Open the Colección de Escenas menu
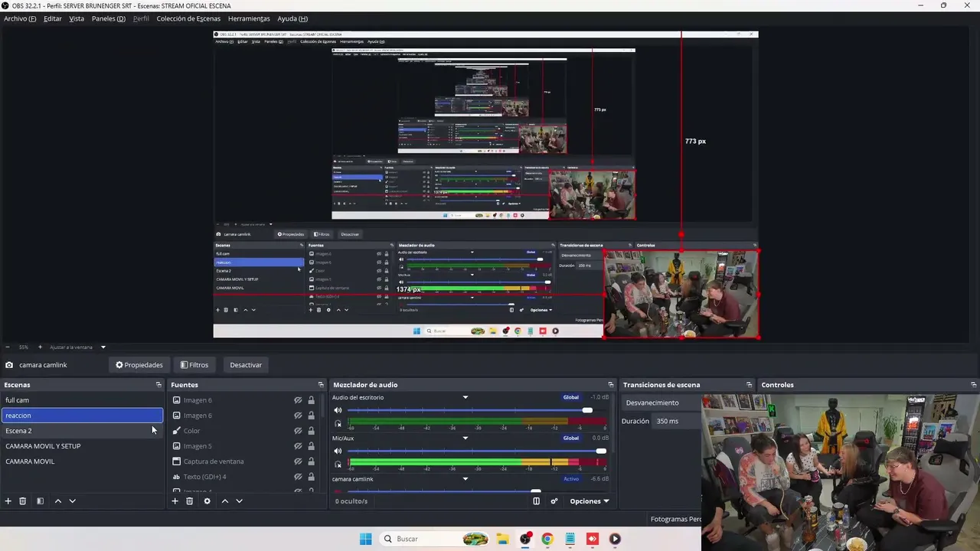 coord(188,18)
